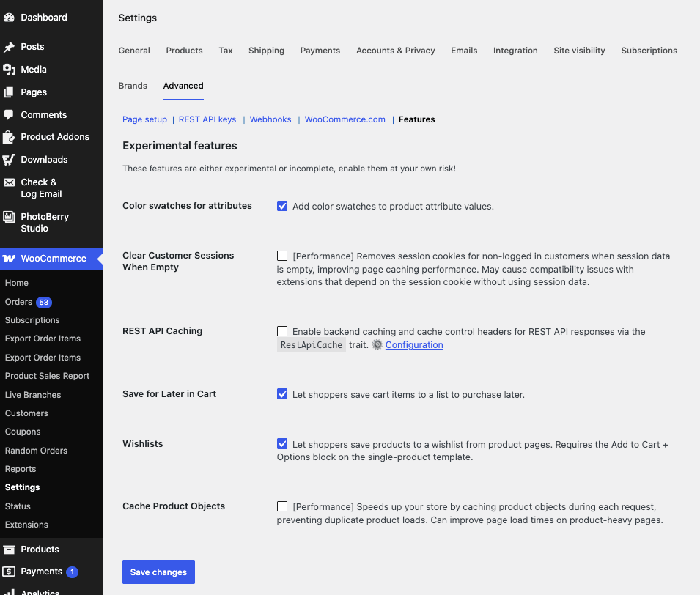700x595 pixels.
Task: Click the gear icon beside Configuration
Action: [x=377, y=345]
